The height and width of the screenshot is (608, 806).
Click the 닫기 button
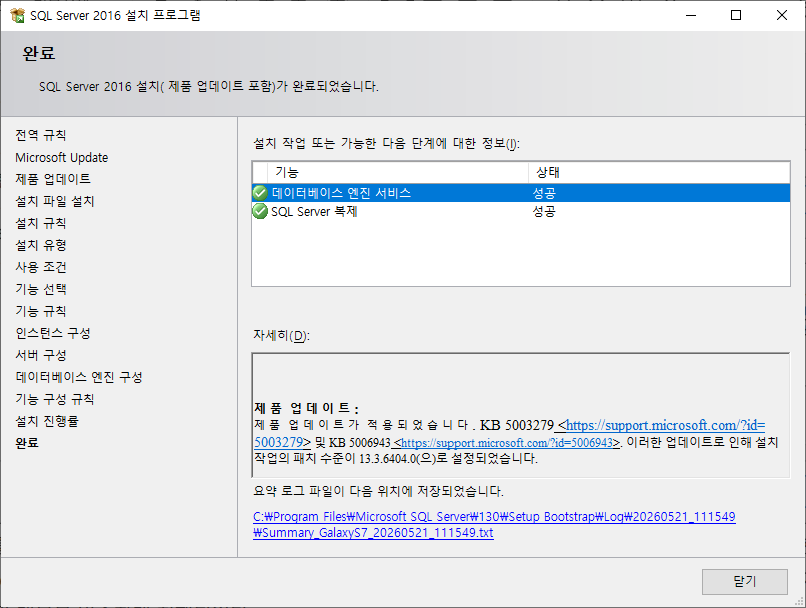744,581
